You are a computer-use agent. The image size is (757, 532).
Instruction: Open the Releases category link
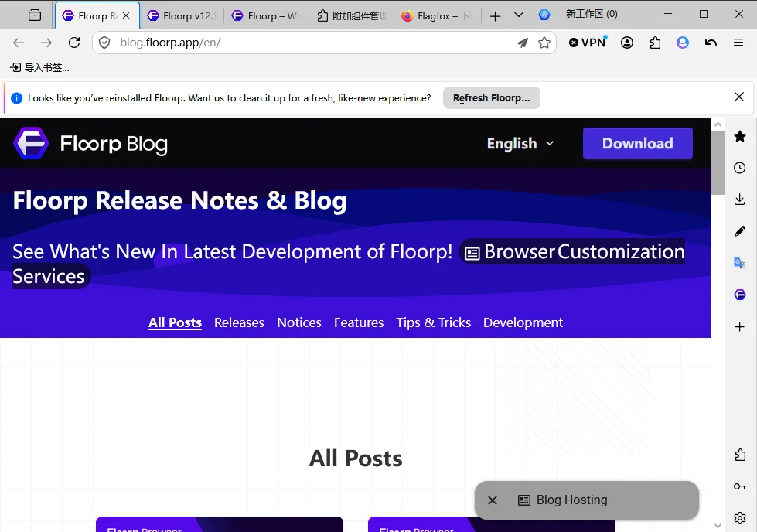pyautogui.click(x=239, y=322)
